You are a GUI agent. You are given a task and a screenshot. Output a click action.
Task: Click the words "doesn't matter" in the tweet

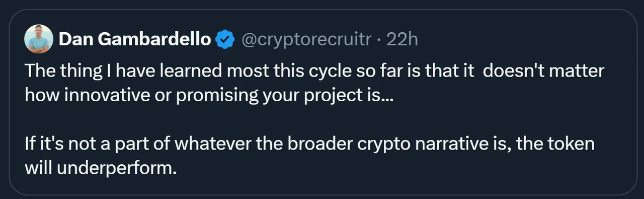(543, 71)
